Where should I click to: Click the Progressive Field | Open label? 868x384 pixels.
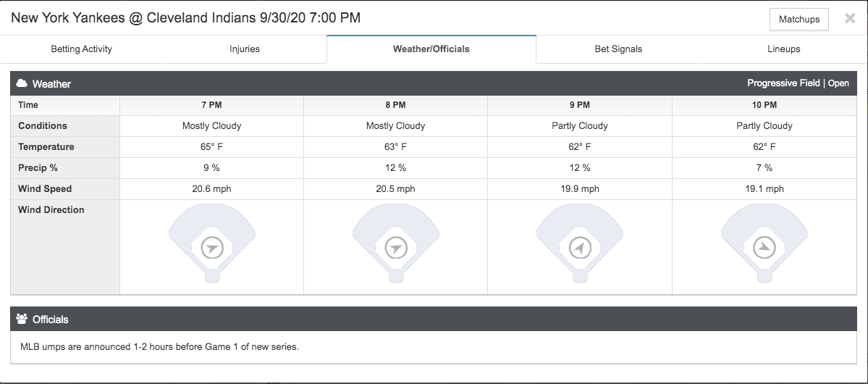(x=798, y=83)
